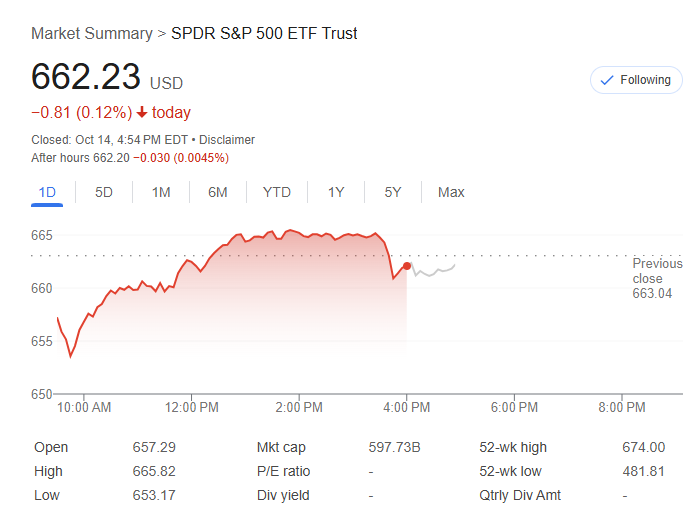Viewport: 699px width, 515px height.
Task: Click the Previous close 663.04 label
Action: pyautogui.click(x=657, y=279)
